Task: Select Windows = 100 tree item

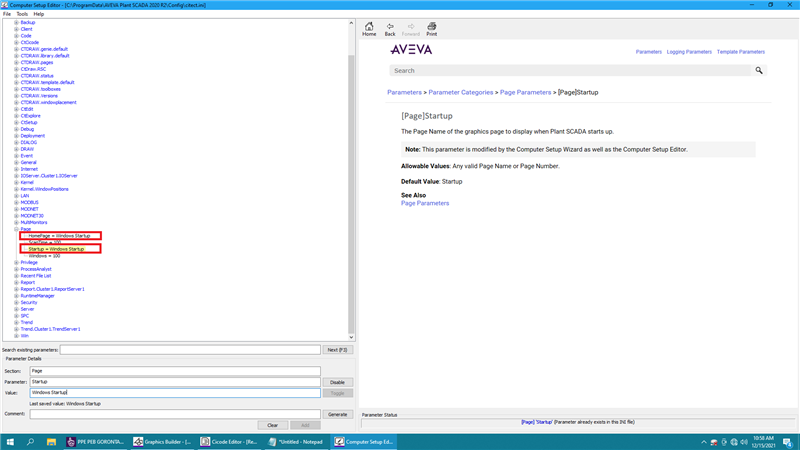Action: click(44, 256)
